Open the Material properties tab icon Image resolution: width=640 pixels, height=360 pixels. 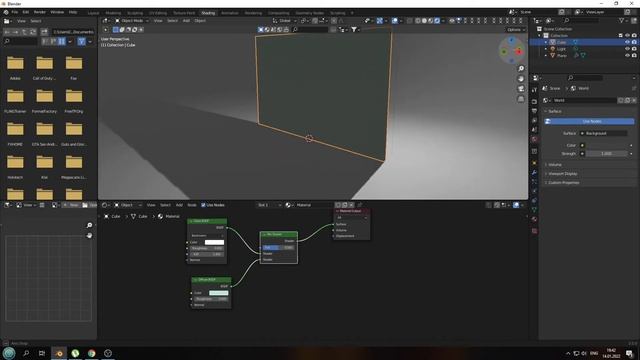point(534,219)
